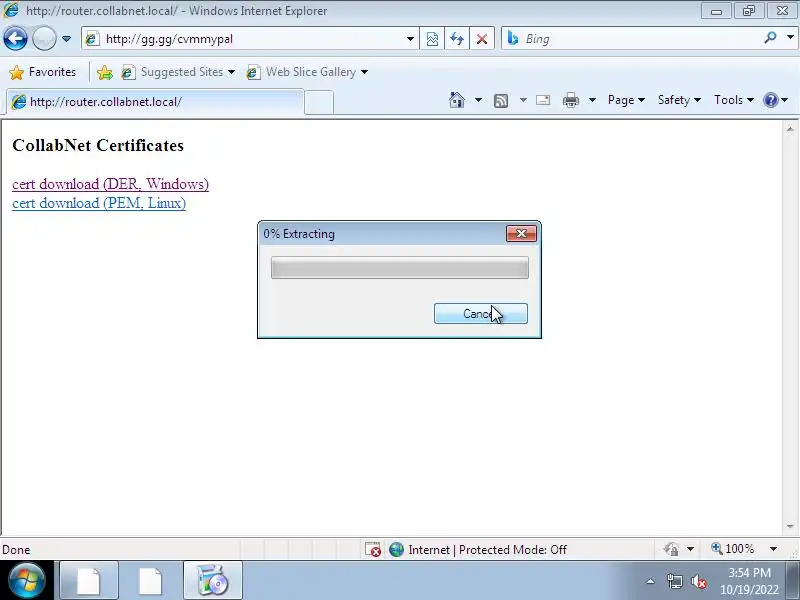Click the Home page icon

pos(457,100)
